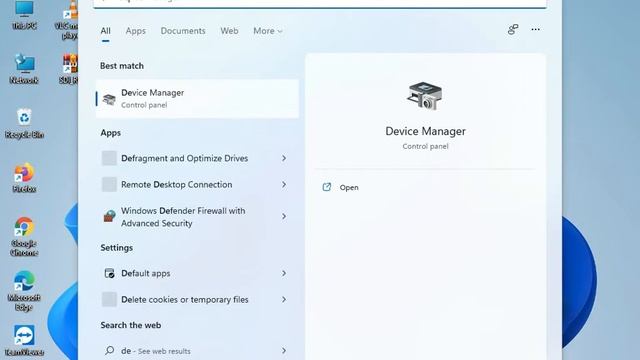Expand Remote Desktop Connection chevron
Viewport: 640px width, 360px height.
pyautogui.click(x=284, y=184)
